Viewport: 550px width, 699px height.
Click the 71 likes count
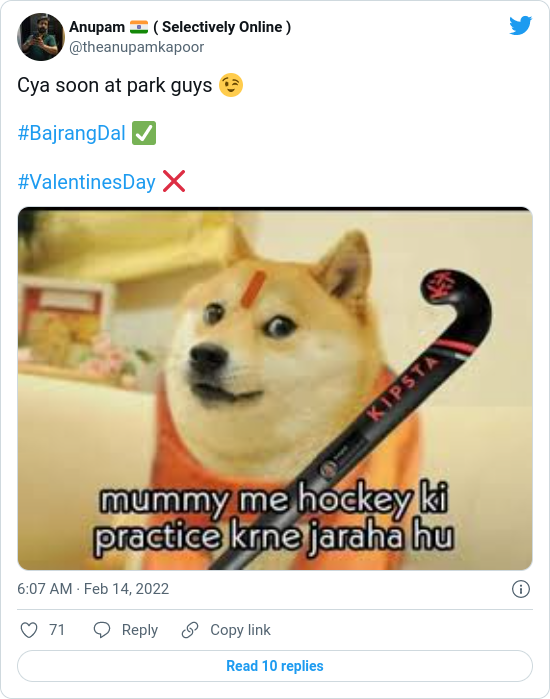[x=57, y=630]
